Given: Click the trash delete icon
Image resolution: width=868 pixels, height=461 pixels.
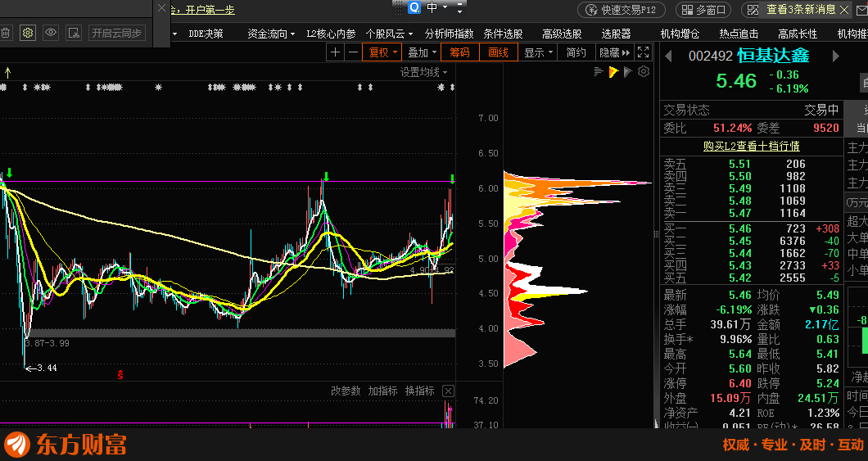Looking at the screenshot, I should [x=4, y=34].
